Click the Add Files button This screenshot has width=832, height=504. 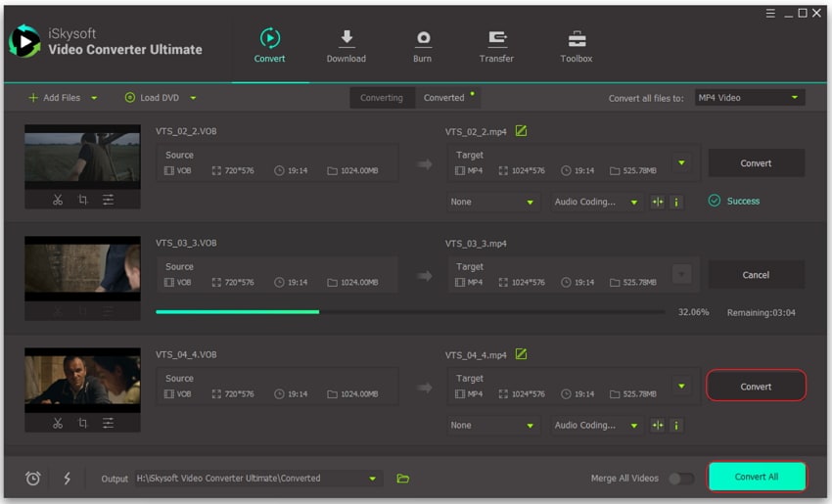(x=54, y=98)
